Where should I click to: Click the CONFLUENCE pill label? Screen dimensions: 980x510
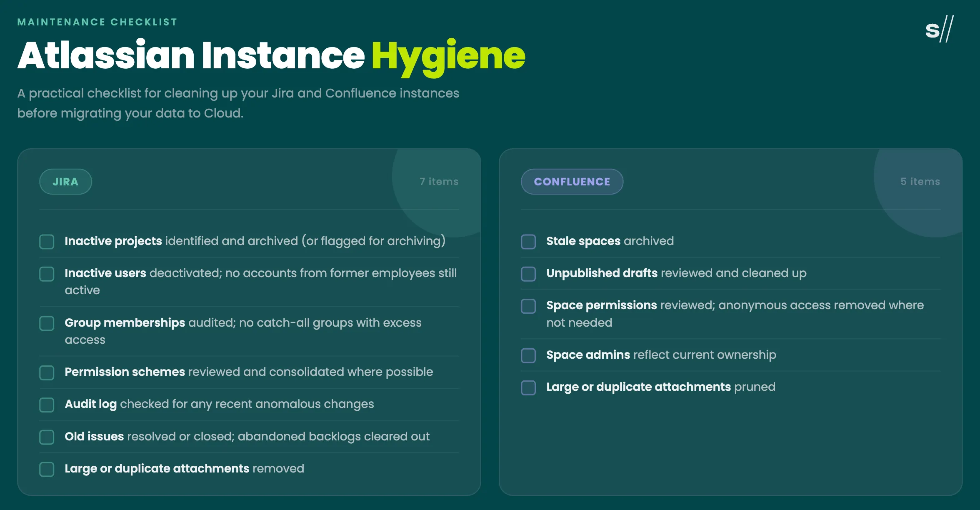pos(572,182)
